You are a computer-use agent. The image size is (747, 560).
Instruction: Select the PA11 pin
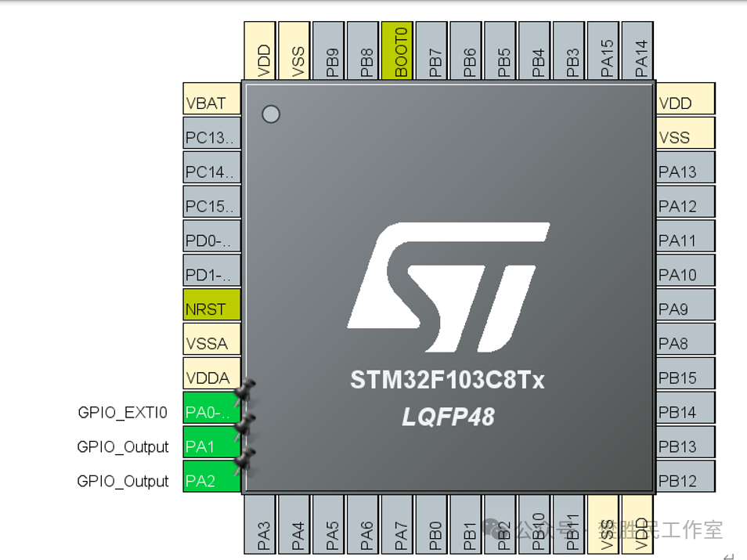(x=686, y=236)
